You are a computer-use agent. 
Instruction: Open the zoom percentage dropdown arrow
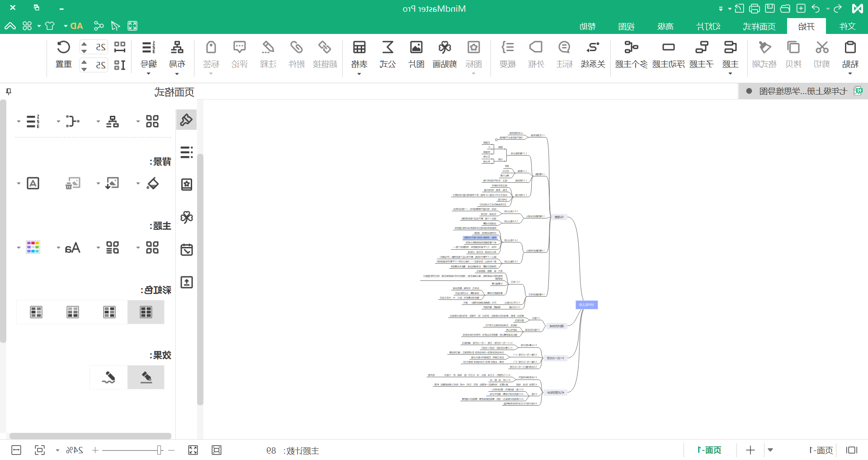57,450
